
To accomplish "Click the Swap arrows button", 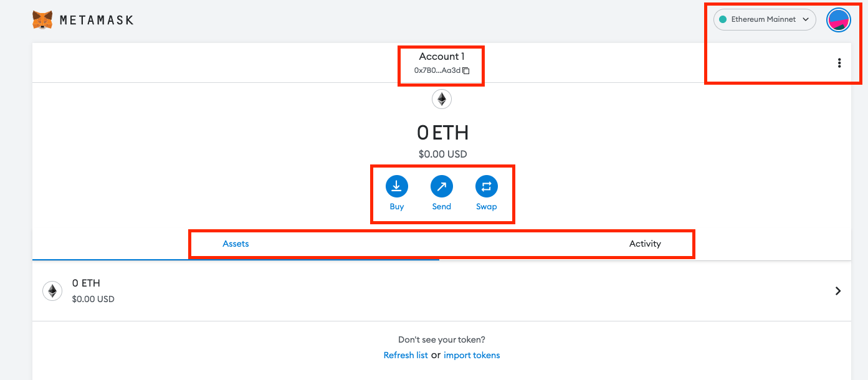I will point(487,186).
